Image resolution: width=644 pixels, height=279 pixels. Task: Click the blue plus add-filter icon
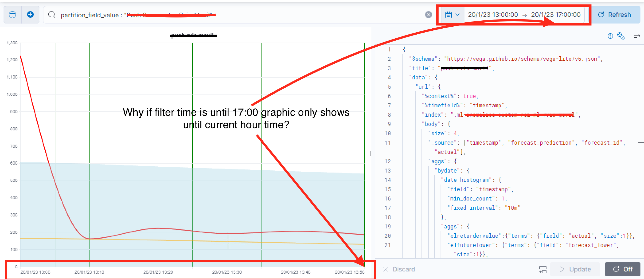(x=30, y=15)
